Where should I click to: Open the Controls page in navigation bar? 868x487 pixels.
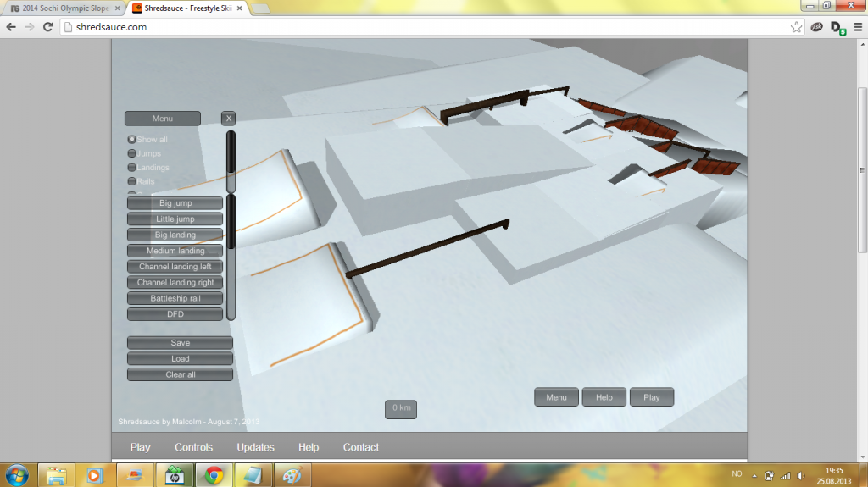(194, 447)
